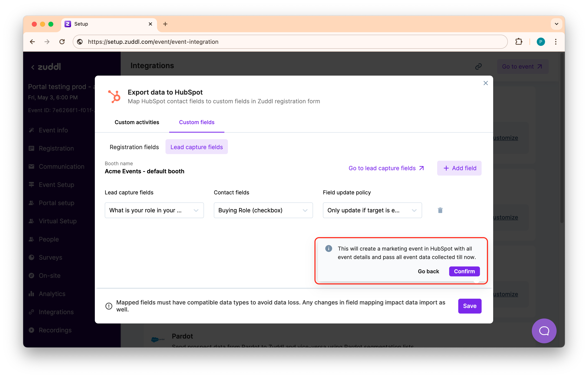Open a new browser tab
Image resolution: width=588 pixels, height=378 pixels.
pos(165,24)
